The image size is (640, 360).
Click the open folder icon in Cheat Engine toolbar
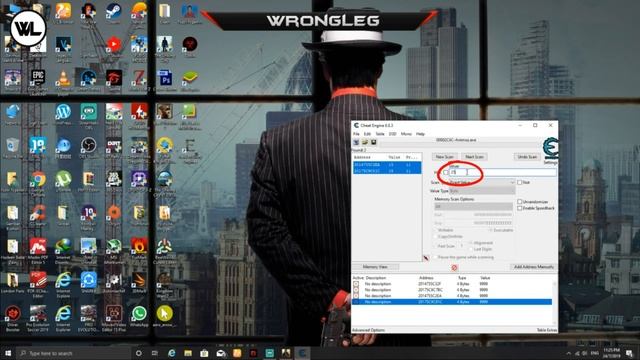pos(364,142)
